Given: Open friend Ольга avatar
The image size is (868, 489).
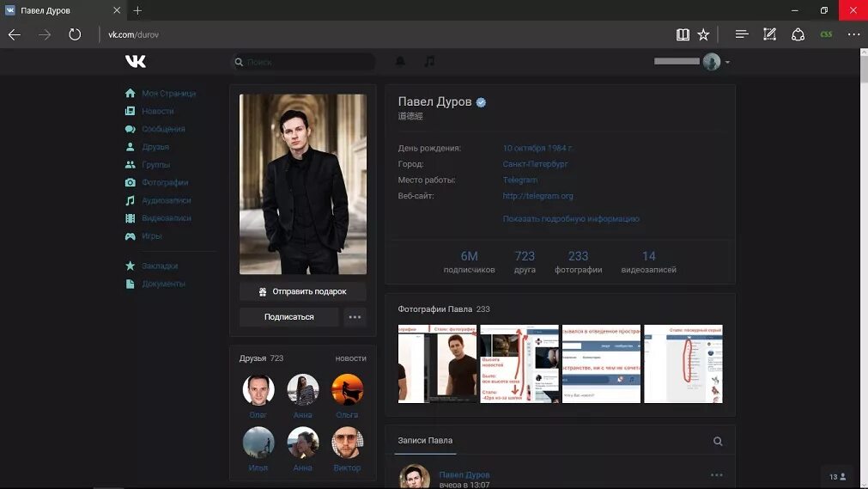Looking at the screenshot, I should point(347,389).
